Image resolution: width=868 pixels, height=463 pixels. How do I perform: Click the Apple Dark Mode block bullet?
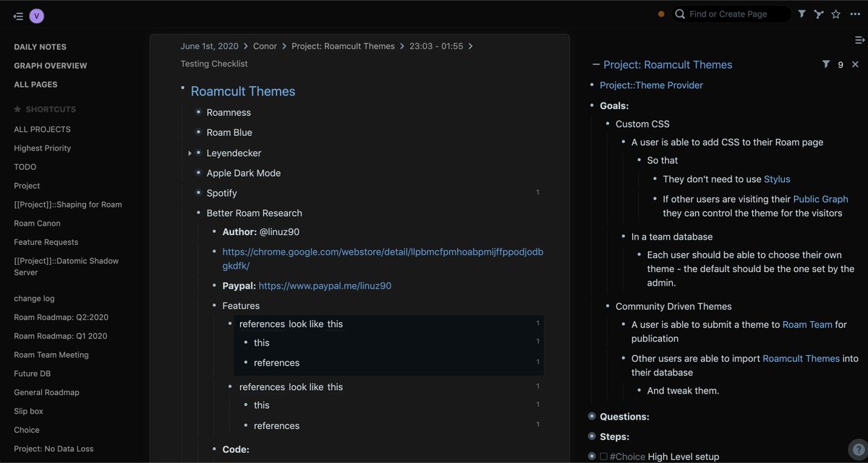coord(199,173)
